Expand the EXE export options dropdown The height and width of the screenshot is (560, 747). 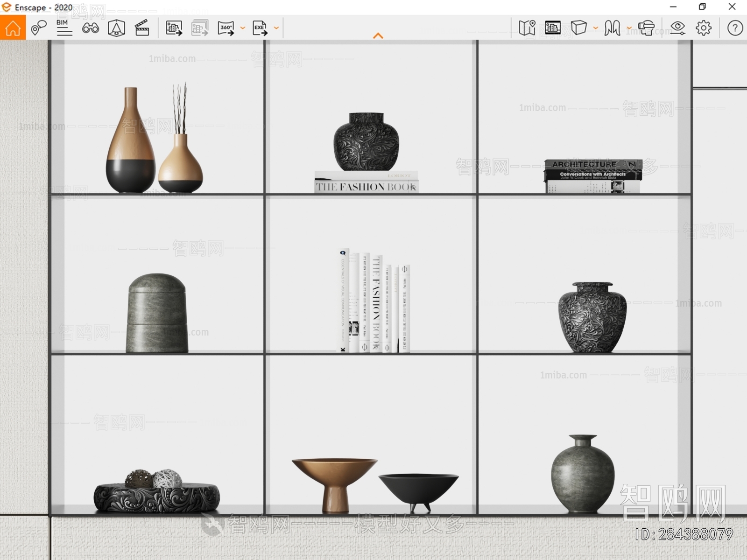click(x=276, y=28)
